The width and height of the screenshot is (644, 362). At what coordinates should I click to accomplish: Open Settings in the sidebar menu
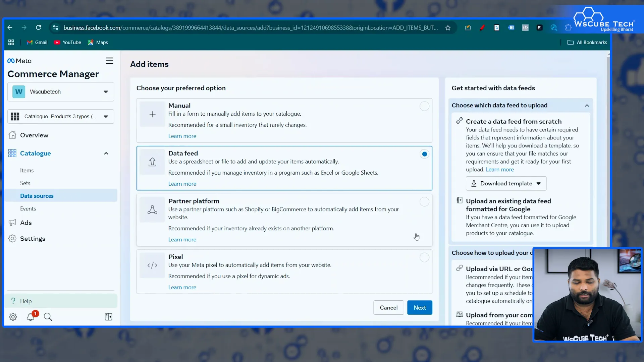coord(33,239)
